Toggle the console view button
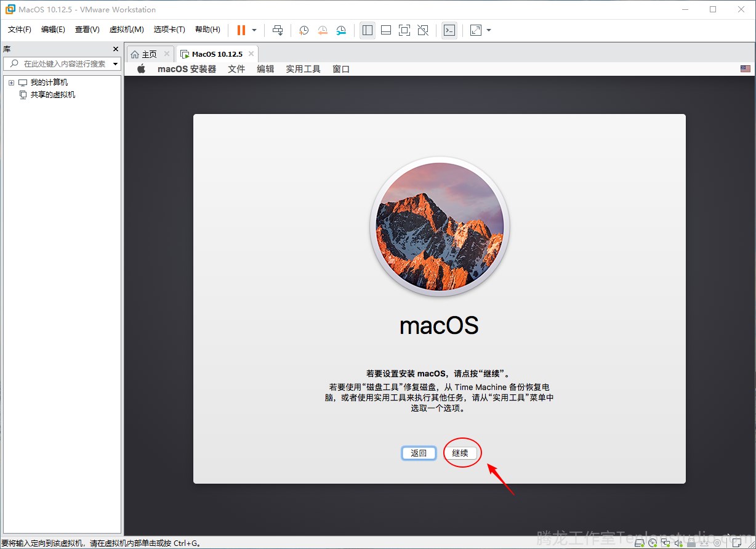756x549 pixels. pyautogui.click(x=449, y=30)
